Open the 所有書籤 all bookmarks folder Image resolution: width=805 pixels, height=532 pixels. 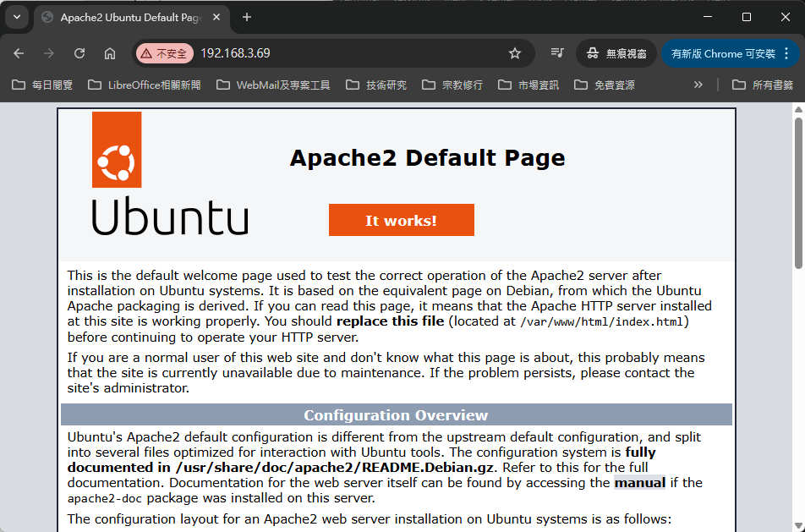click(762, 85)
